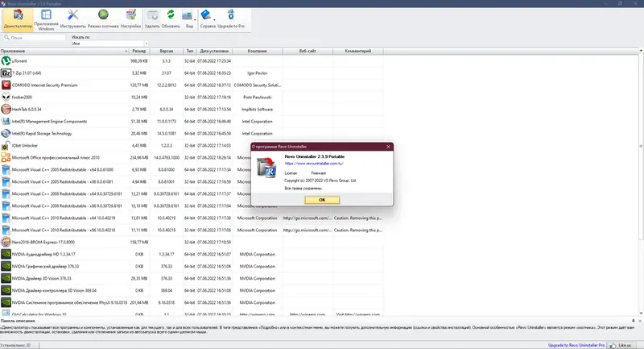The height and width of the screenshot is (349, 644).
Task: Click Igor Pavlov company cell
Action: (257, 73)
